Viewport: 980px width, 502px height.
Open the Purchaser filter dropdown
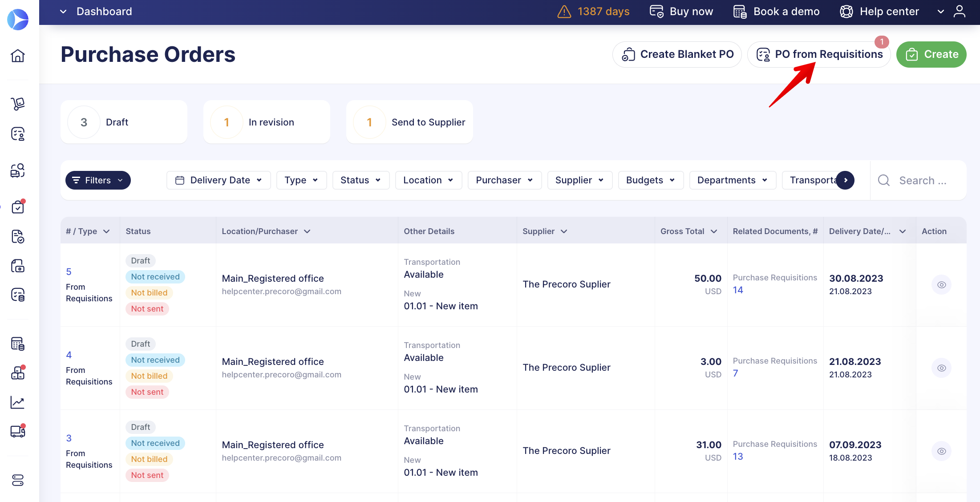point(505,180)
